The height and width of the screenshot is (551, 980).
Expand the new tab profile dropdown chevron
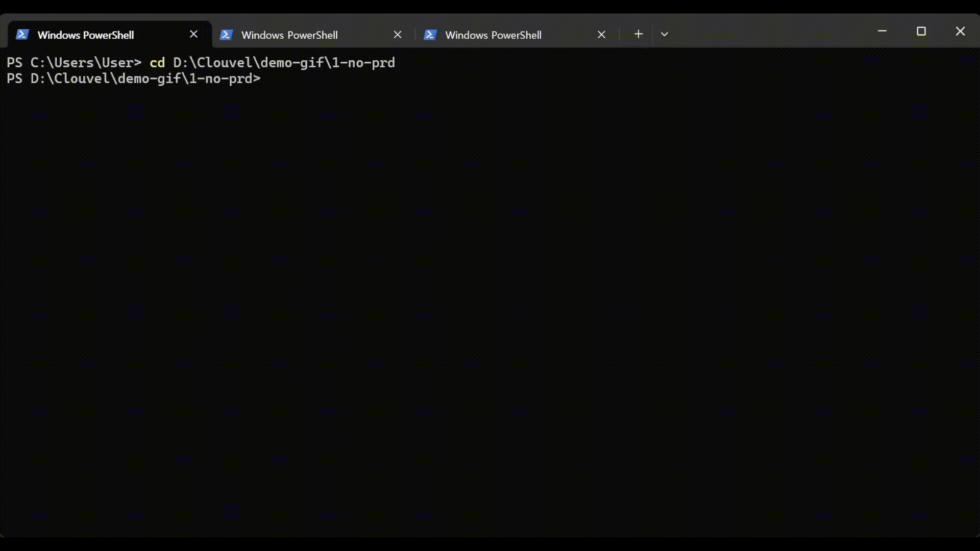point(664,34)
